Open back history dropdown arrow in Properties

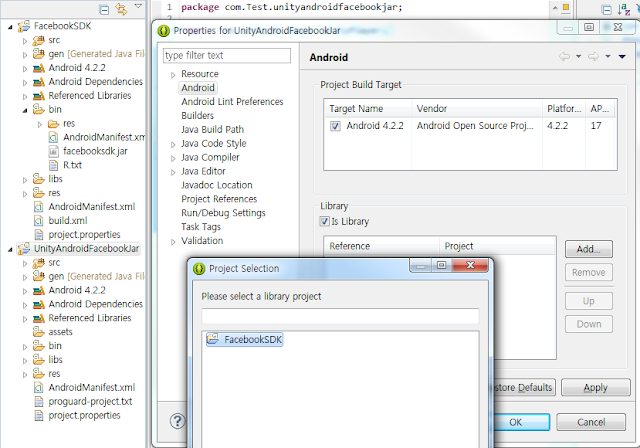578,57
